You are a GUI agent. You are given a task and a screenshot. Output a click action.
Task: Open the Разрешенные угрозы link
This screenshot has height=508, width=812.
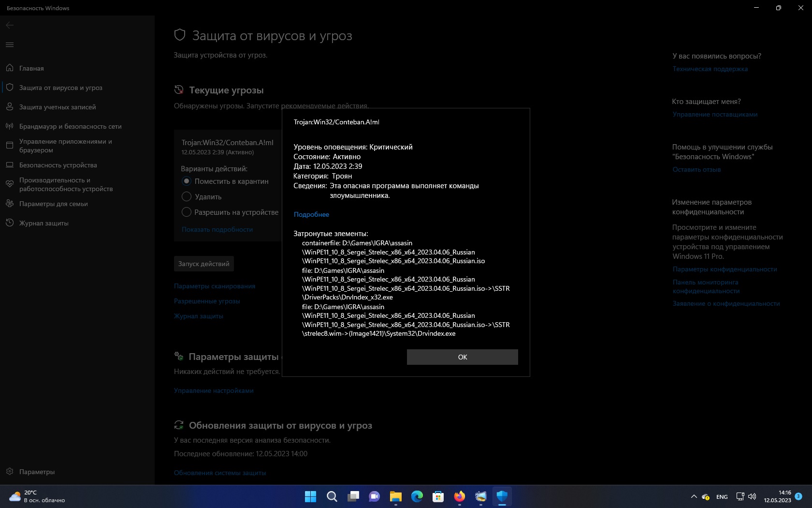coord(207,301)
